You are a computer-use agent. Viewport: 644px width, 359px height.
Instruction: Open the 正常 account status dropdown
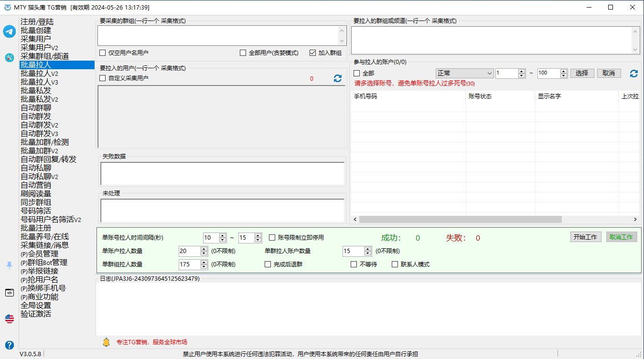pyautogui.click(x=464, y=74)
